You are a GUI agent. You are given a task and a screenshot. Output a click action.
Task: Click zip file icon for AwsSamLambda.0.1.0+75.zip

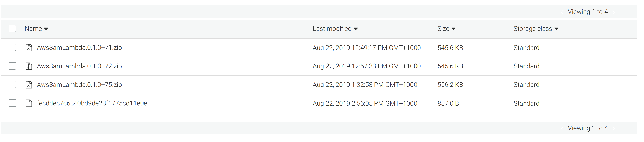pos(29,85)
